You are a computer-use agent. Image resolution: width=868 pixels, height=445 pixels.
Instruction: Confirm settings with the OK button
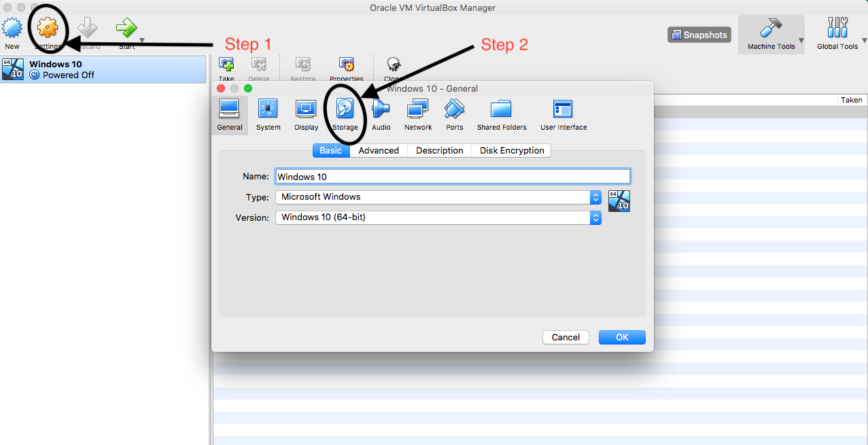point(622,337)
